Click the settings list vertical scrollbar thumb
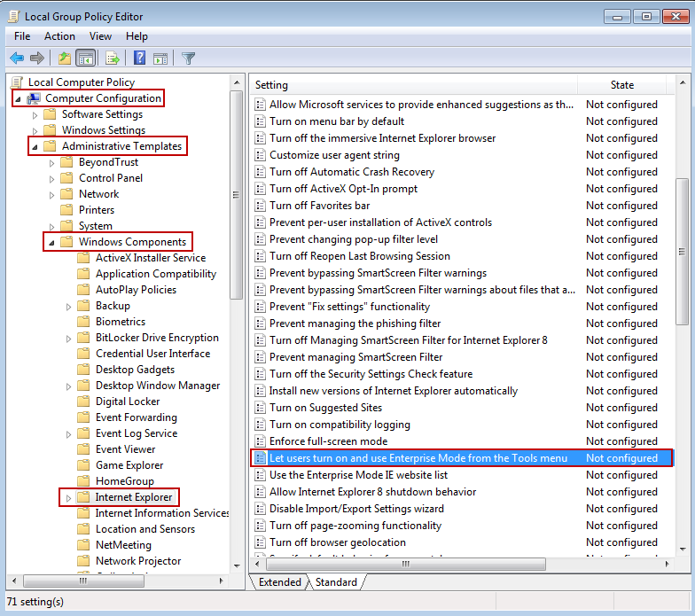Viewport: 695px width, 616px height. coord(683,252)
